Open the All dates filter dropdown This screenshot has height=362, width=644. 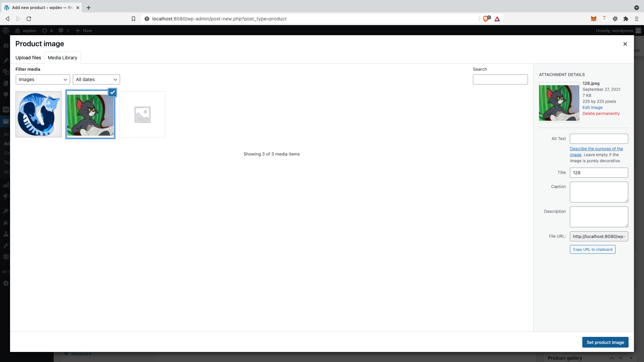[x=96, y=79]
